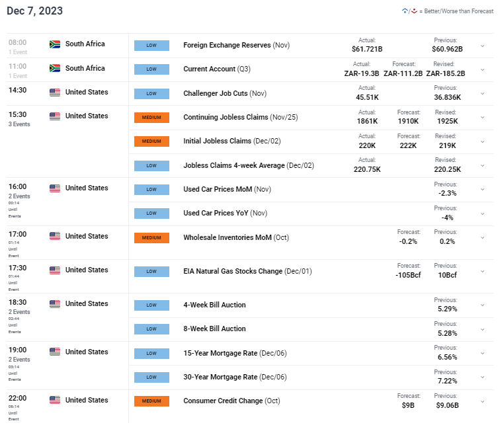Click MEDIUM badge for Consumer Credit Change
The image size is (504, 431).
coord(151,401)
